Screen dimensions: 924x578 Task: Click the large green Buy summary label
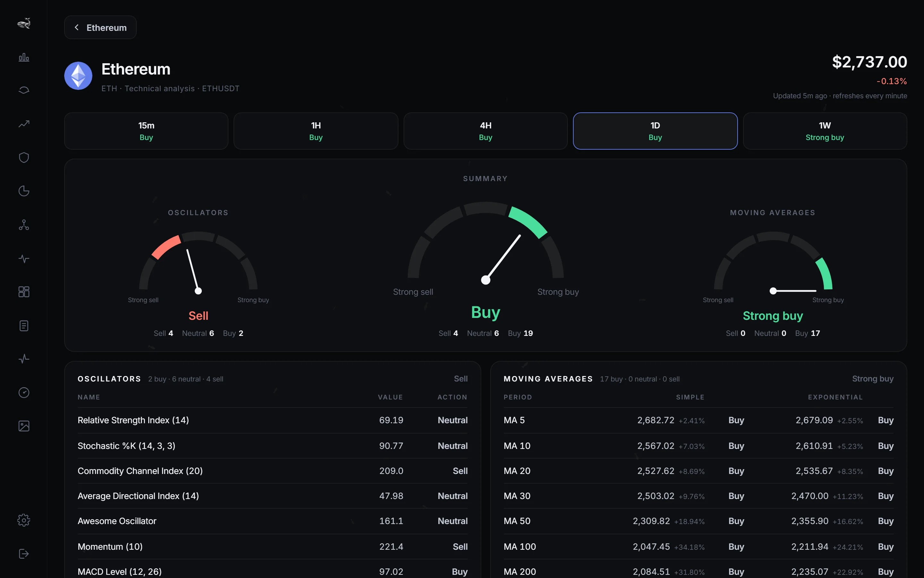click(485, 312)
